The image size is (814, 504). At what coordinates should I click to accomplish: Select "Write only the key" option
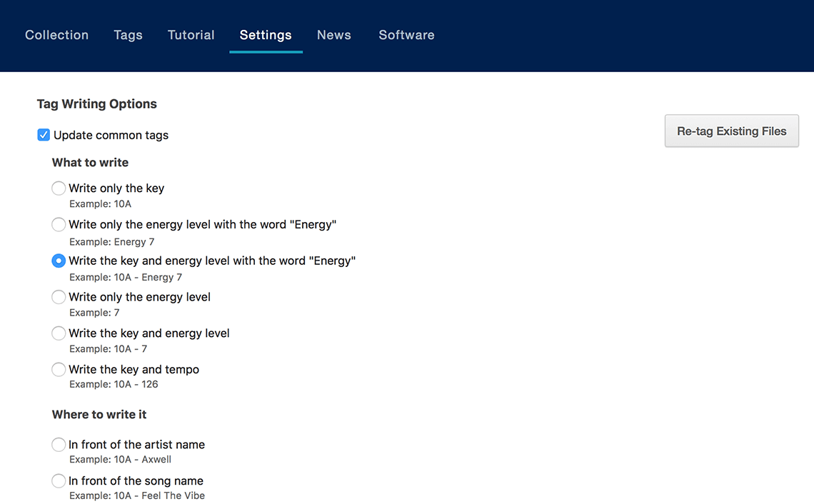59,188
